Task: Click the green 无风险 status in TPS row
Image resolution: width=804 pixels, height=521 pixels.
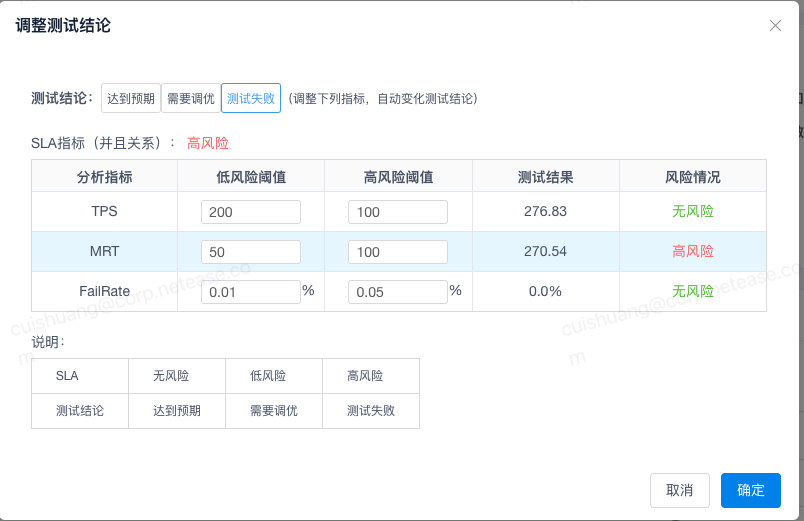Action: 693,211
